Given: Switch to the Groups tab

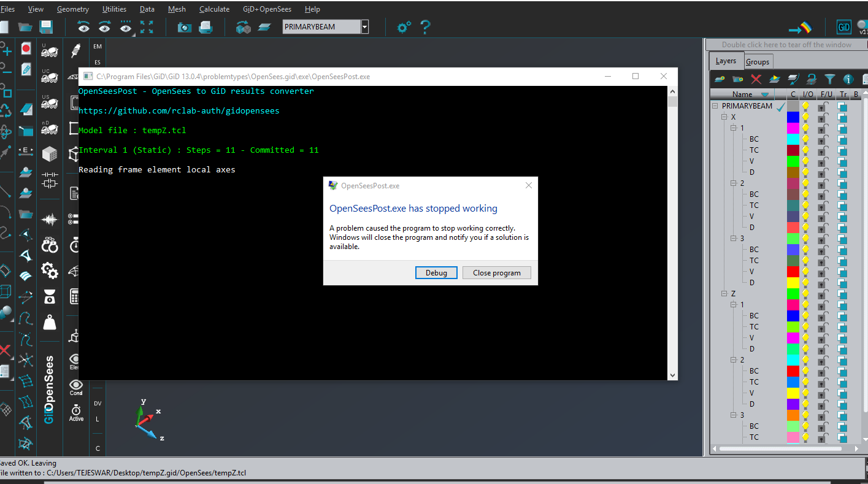Looking at the screenshot, I should tap(758, 61).
